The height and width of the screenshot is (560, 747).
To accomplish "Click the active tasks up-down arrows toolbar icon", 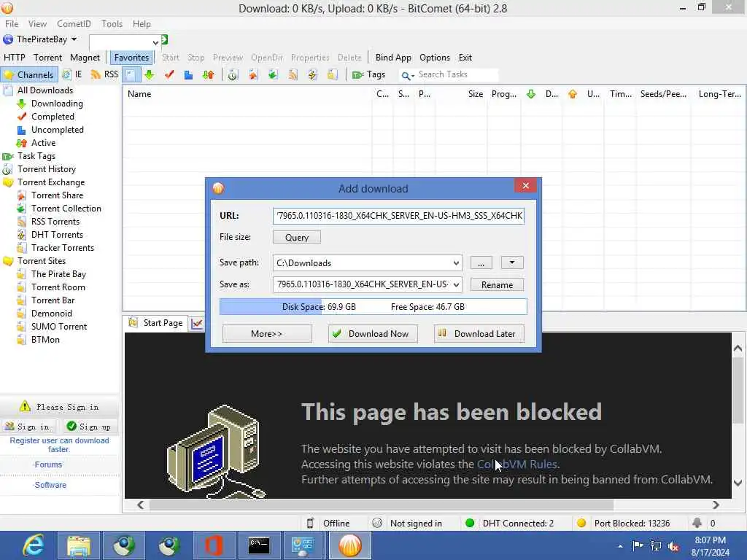I will coord(208,75).
